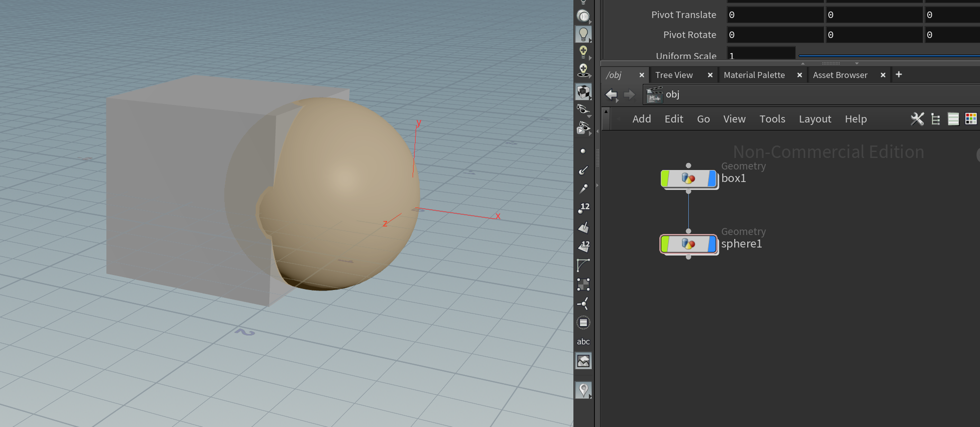
Task: Close the /obj tab
Action: coord(642,75)
